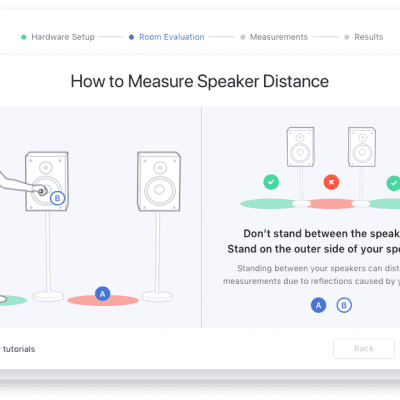Click the blue dot beside Room Evaluation
The image size is (400, 400).
tap(131, 37)
